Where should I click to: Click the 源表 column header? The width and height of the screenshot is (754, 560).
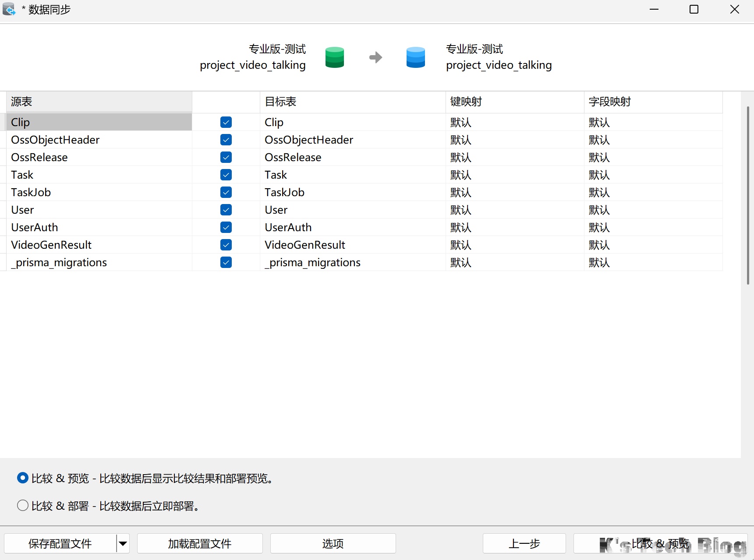point(99,102)
